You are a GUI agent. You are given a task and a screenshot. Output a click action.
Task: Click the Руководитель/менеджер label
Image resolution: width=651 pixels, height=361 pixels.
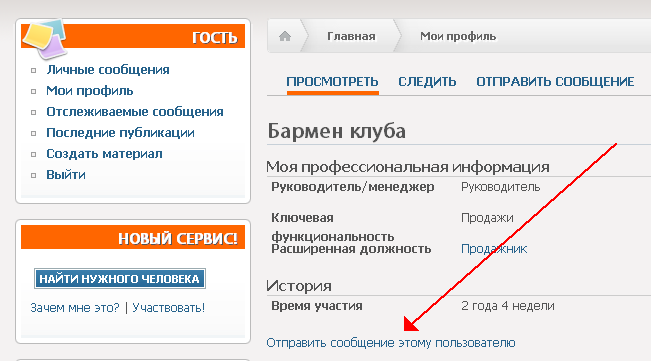click(353, 187)
